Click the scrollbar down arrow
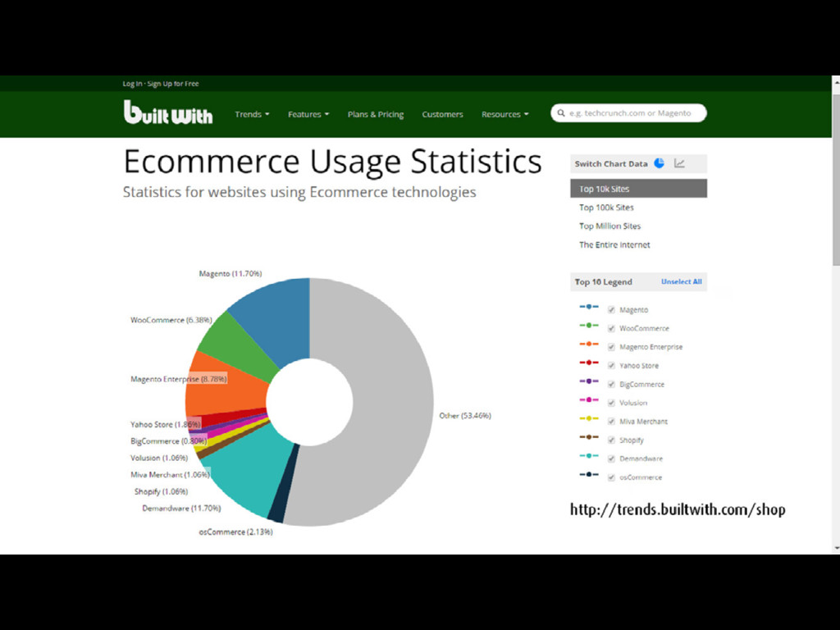840x630 pixels. (x=836, y=548)
